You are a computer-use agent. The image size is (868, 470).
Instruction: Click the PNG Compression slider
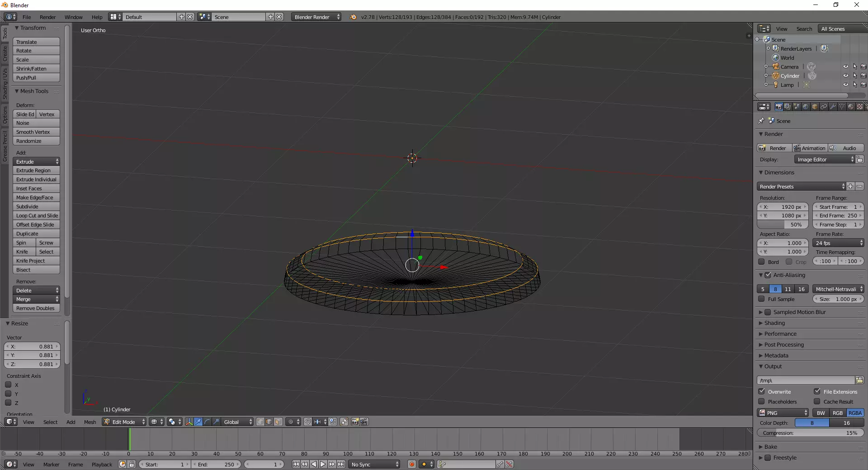(810, 433)
